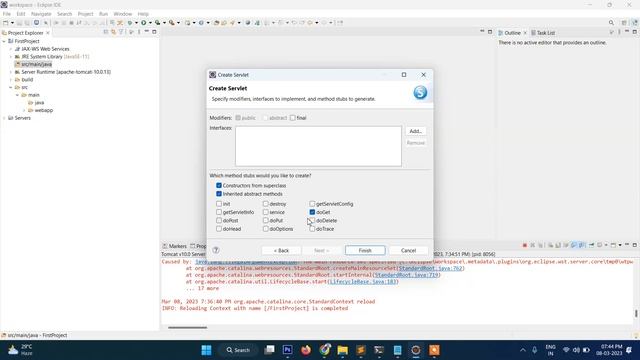This screenshot has width=640, height=360.
Task: Click the Back button in the wizard
Action: [x=281, y=250]
